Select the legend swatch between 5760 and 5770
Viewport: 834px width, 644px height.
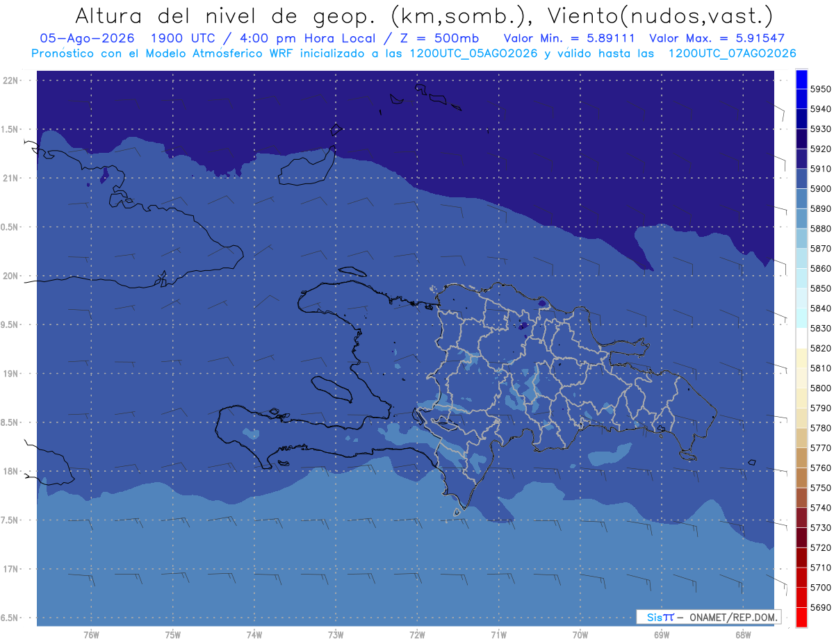point(801,458)
